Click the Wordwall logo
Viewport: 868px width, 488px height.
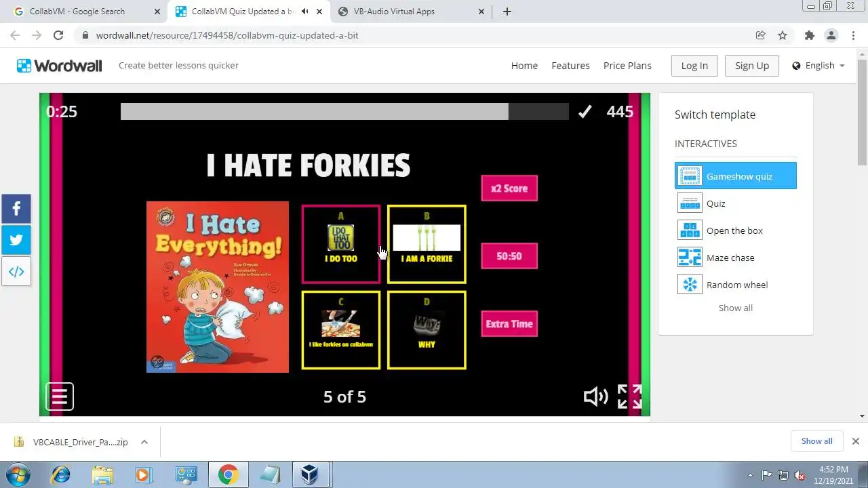(x=60, y=66)
